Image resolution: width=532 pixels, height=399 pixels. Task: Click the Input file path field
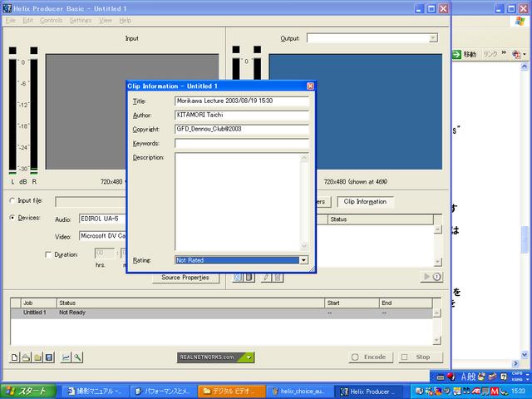pyautogui.click(x=91, y=202)
